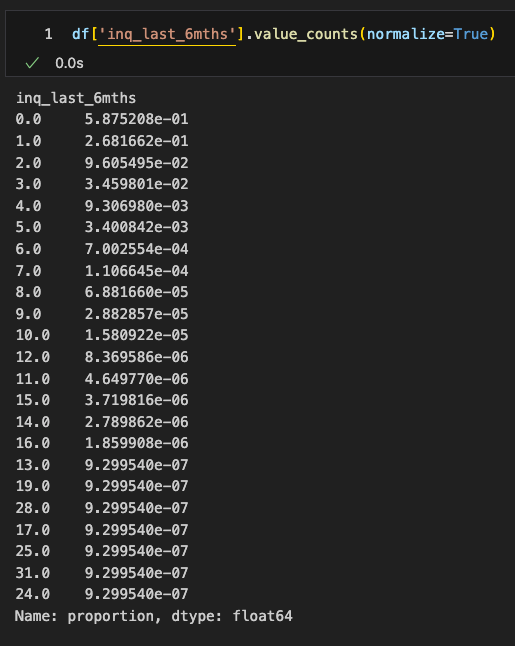Click the 'inq_last_6mths' string in the code cell

click(x=167, y=34)
